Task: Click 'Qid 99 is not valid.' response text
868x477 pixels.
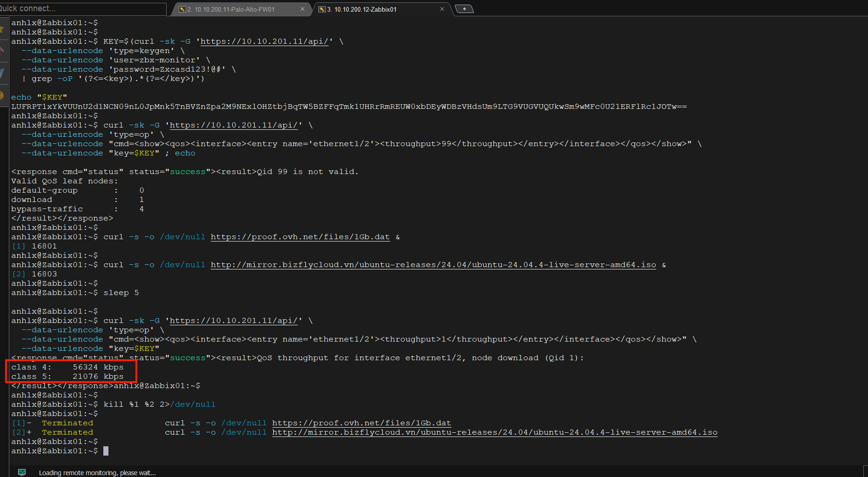Action: click(x=308, y=172)
